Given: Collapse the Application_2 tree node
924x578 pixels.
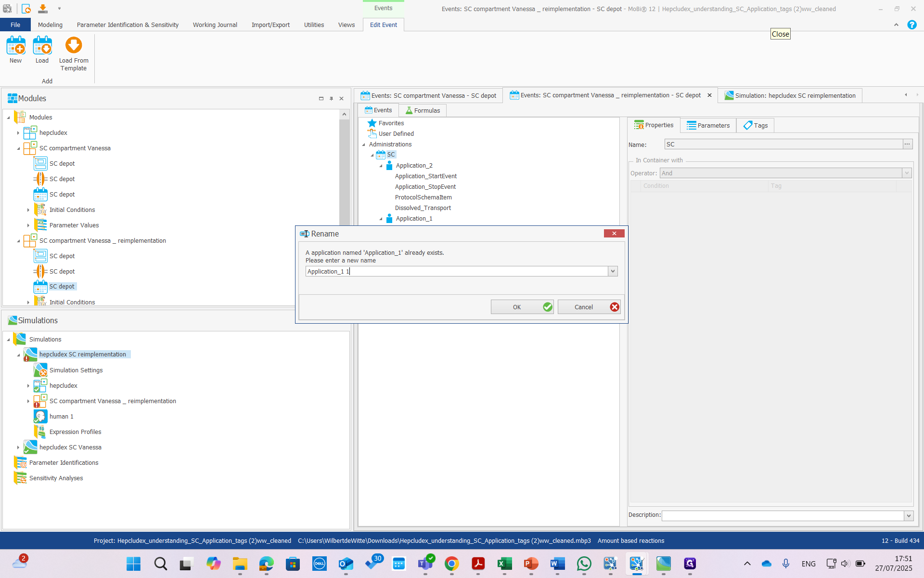Looking at the screenshot, I should [381, 166].
